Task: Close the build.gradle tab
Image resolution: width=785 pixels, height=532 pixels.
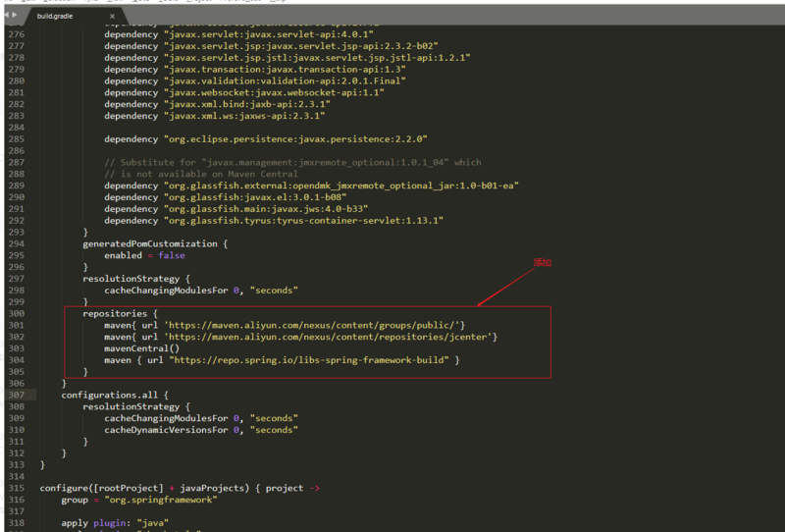Action: click(112, 16)
